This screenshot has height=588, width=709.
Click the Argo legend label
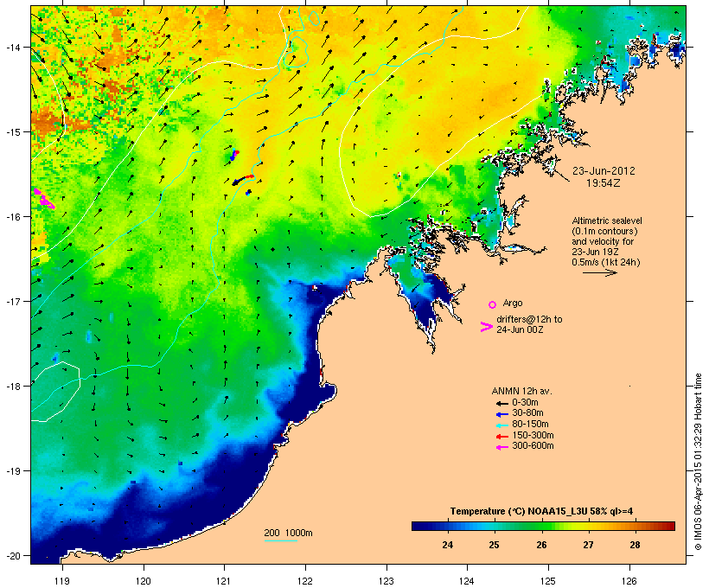[513, 303]
